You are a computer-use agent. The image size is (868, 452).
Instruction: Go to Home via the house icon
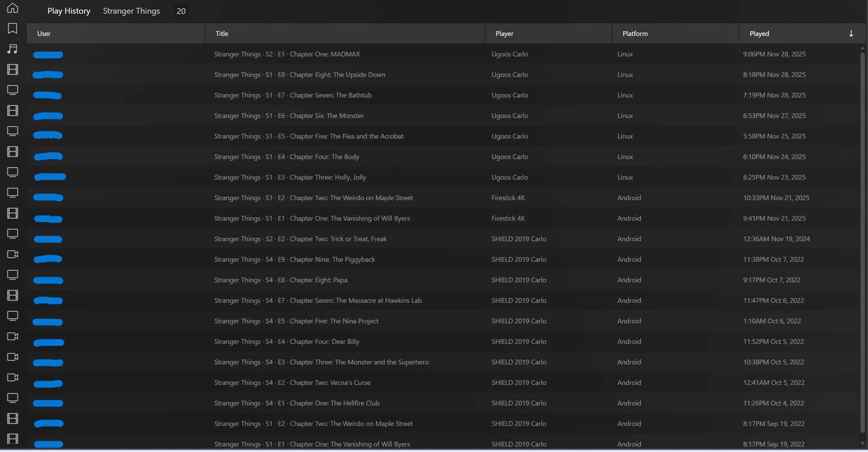click(13, 8)
